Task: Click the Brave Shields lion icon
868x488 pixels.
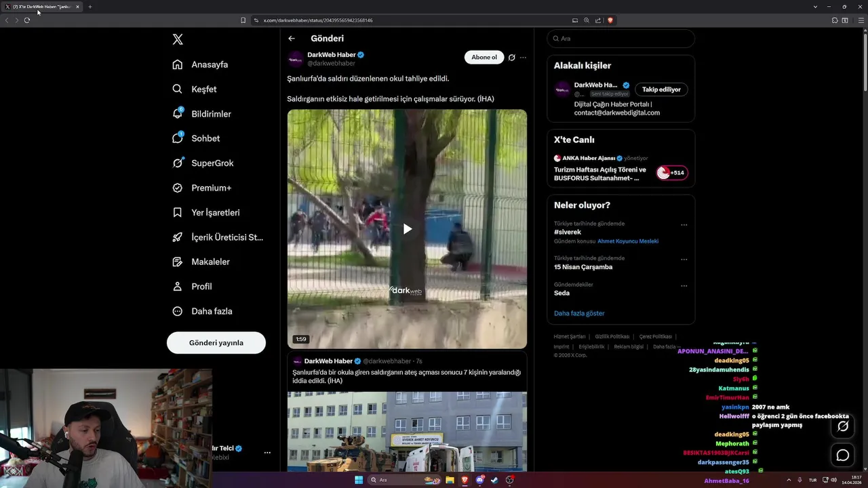Action: tap(610, 20)
